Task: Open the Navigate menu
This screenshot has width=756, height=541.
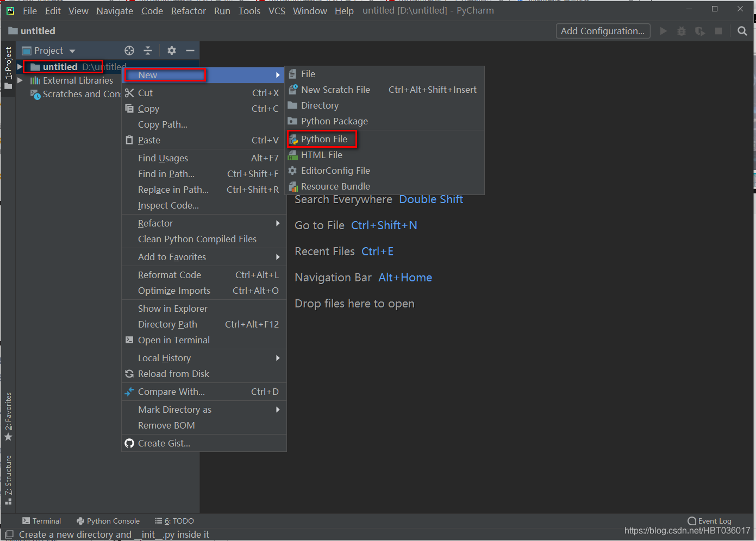Action: (x=115, y=11)
